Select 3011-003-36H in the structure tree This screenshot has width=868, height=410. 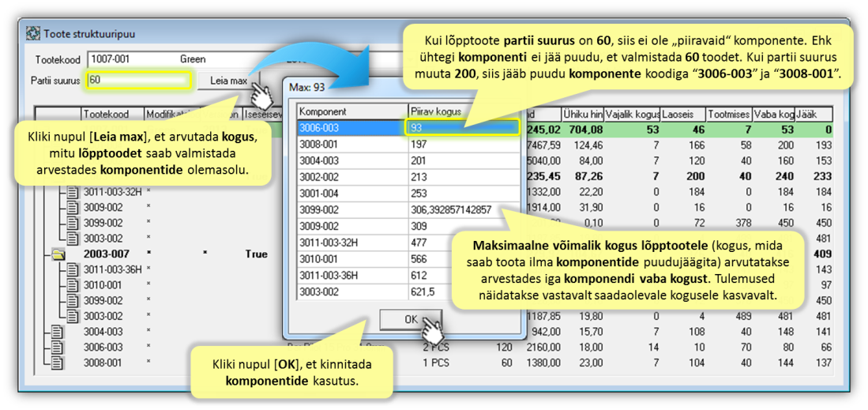pyautogui.click(x=112, y=270)
